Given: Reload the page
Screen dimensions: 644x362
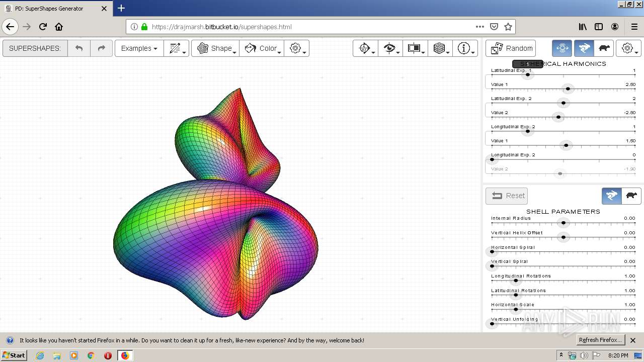Looking at the screenshot, I should (x=43, y=27).
